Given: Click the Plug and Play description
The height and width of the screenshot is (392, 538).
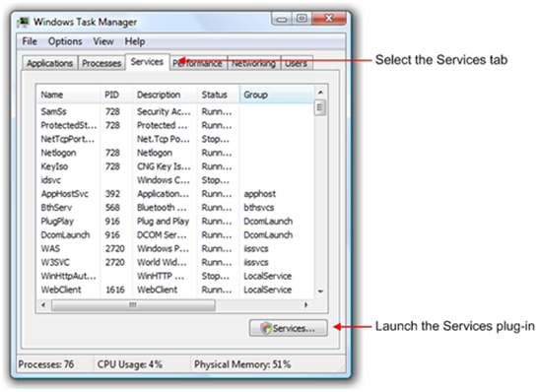Looking at the screenshot, I should [163, 222].
